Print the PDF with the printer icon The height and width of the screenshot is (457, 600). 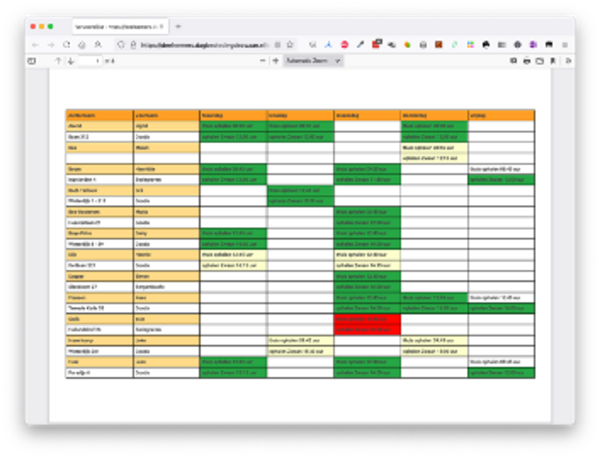527,61
